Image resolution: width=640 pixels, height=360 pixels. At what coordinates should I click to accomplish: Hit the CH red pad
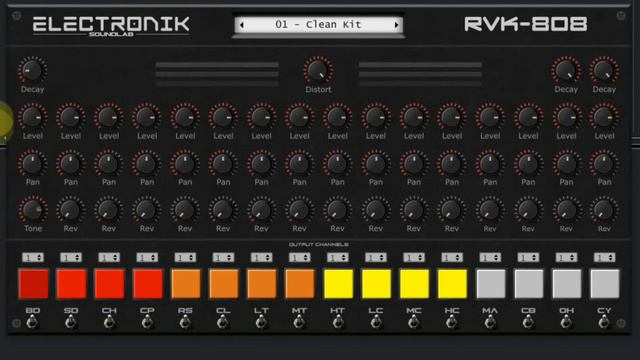point(109,284)
